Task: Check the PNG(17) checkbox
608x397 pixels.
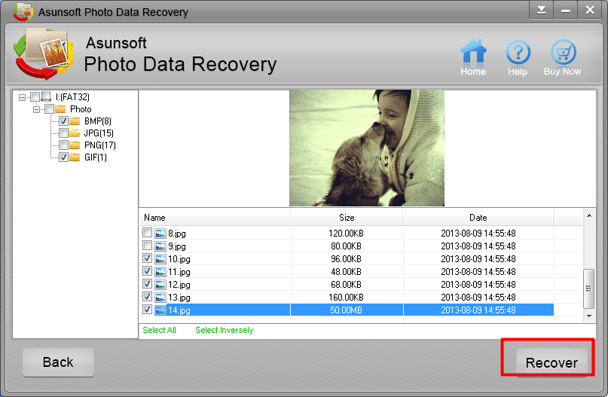Action: coord(64,145)
